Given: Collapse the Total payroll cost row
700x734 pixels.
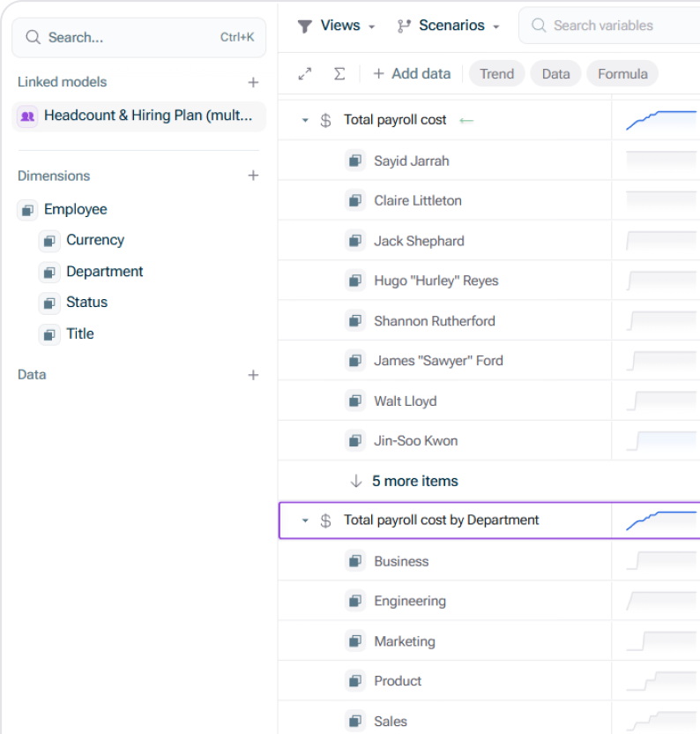Looking at the screenshot, I should (305, 120).
